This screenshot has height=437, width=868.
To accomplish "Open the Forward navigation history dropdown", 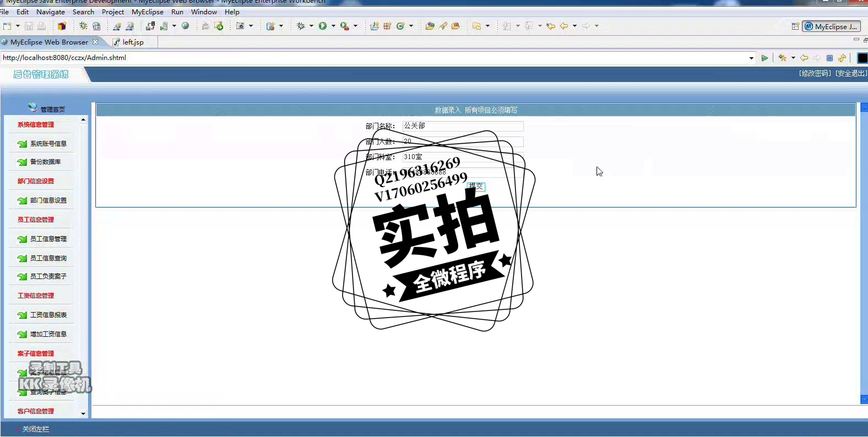I will tap(596, 26).
